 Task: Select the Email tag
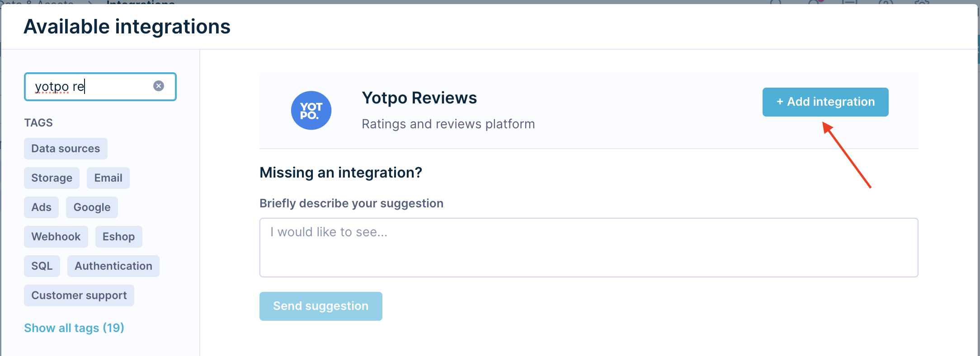(x=108, y=178)
